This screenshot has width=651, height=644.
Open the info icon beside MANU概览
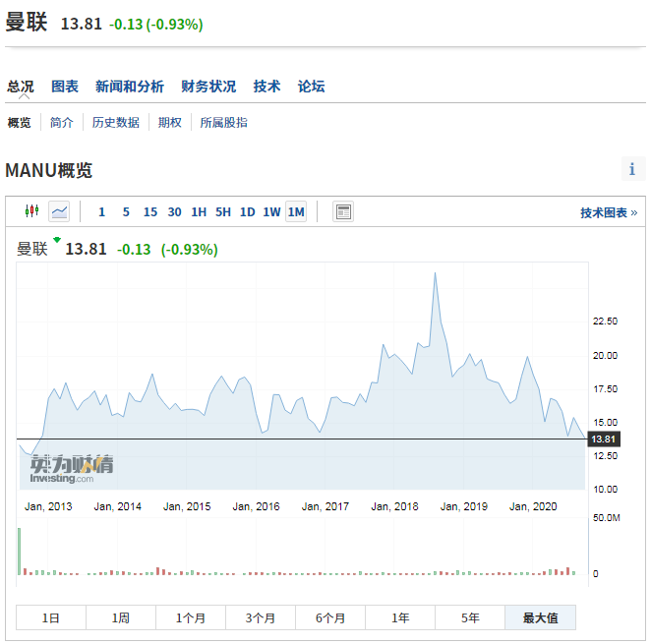[x=632, y=169]
